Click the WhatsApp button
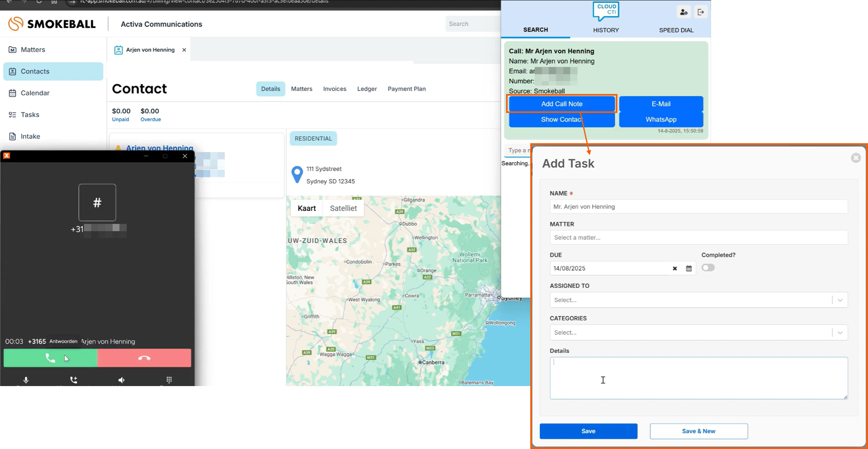 click(661, 119)
